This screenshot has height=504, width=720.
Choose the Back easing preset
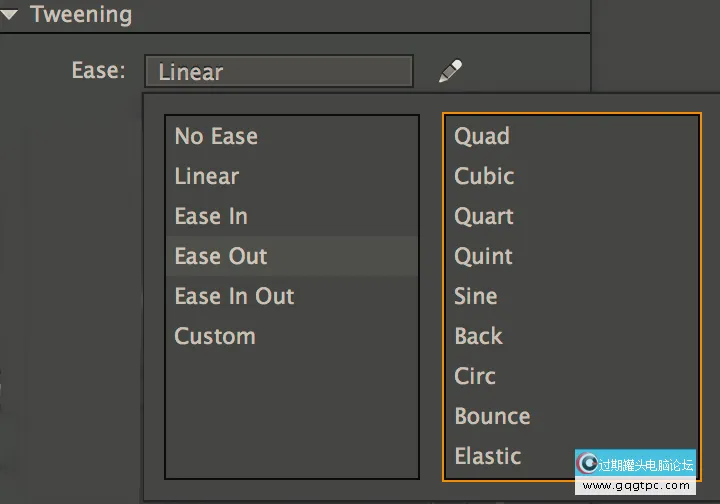pos(479,336)
